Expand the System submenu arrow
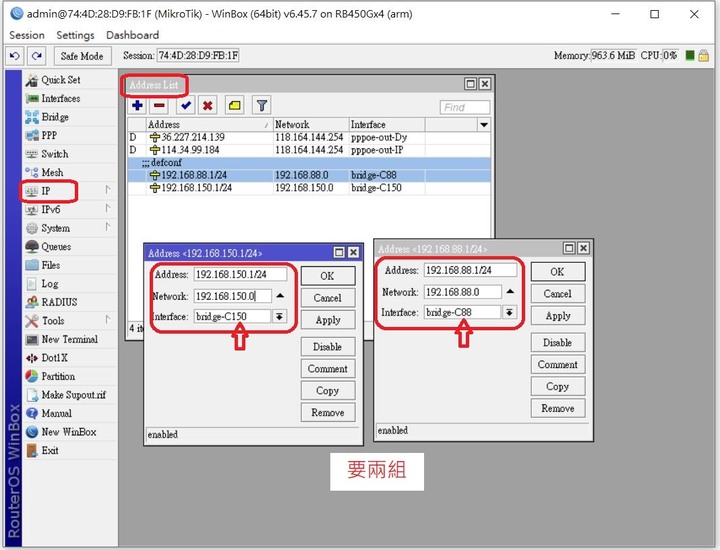Viewport: 720px width, 550px height. [x=108, y=227]
